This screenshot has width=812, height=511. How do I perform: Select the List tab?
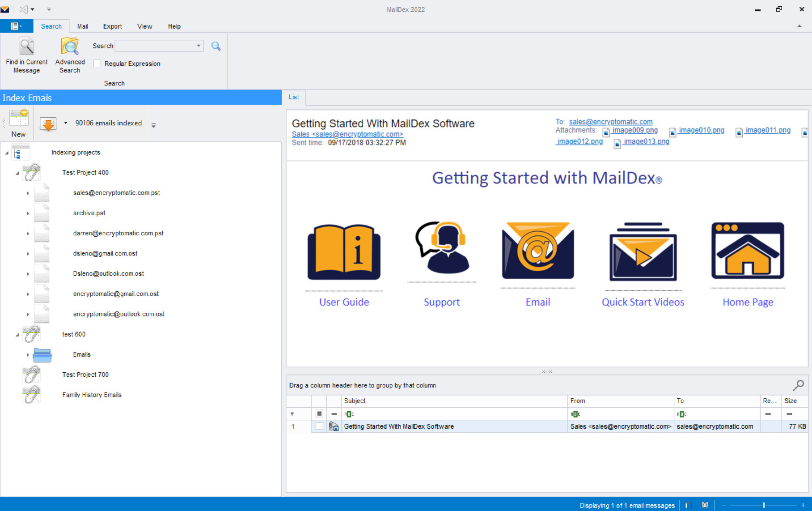294,97
